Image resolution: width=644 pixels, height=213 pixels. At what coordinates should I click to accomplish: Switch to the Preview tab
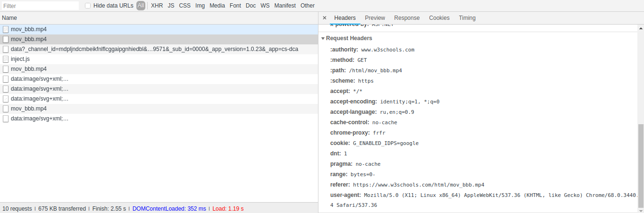pyautogui.click(x=375, y=18)
